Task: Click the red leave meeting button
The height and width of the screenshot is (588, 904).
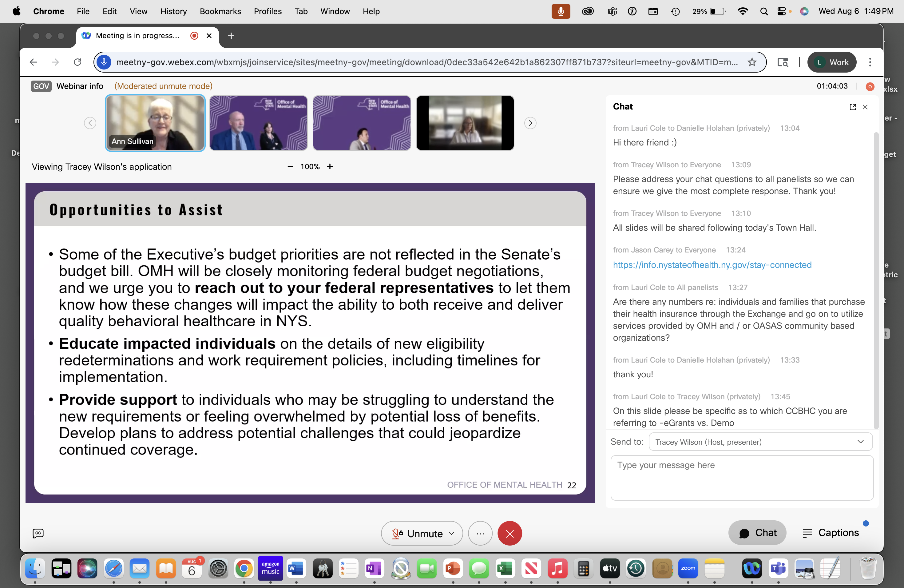Action: [509, 533]
